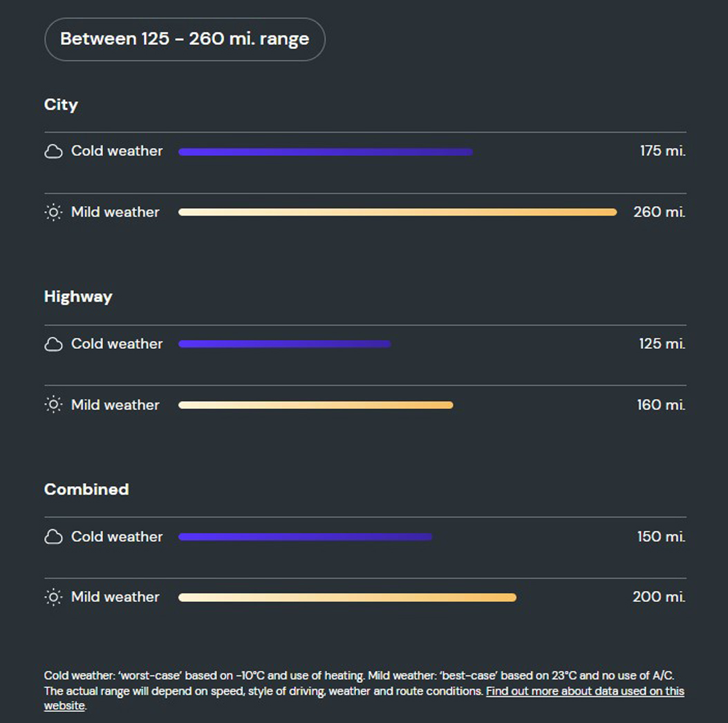Viewport: 728px width, 723px height.
Task: Click the yellow City mild weather 260 mi. bar
Action: point(397,213)
